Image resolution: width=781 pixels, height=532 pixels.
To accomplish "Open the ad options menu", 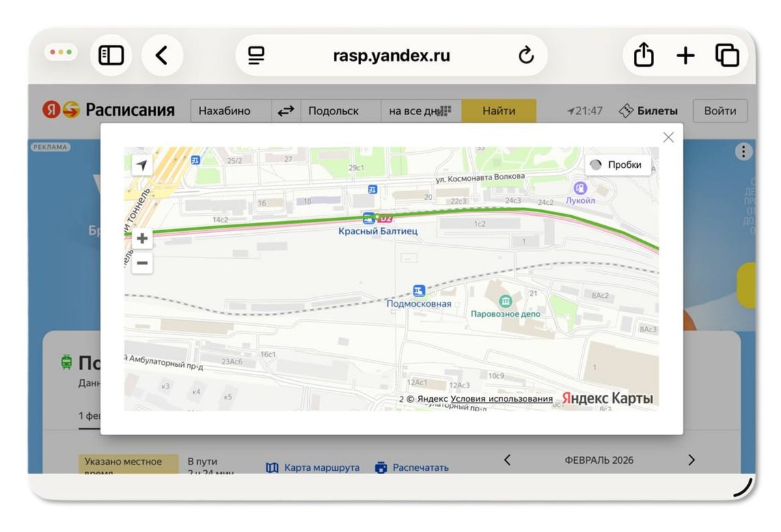I will coord(743,152).
